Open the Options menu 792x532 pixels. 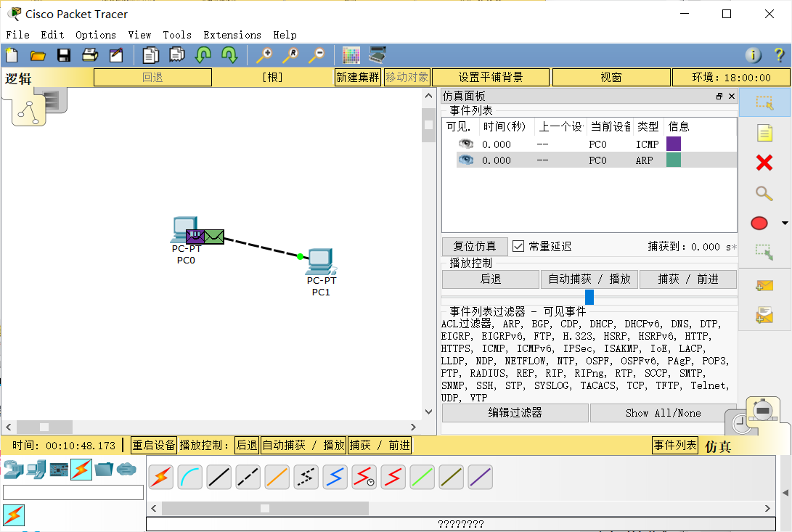click(96, 35)
